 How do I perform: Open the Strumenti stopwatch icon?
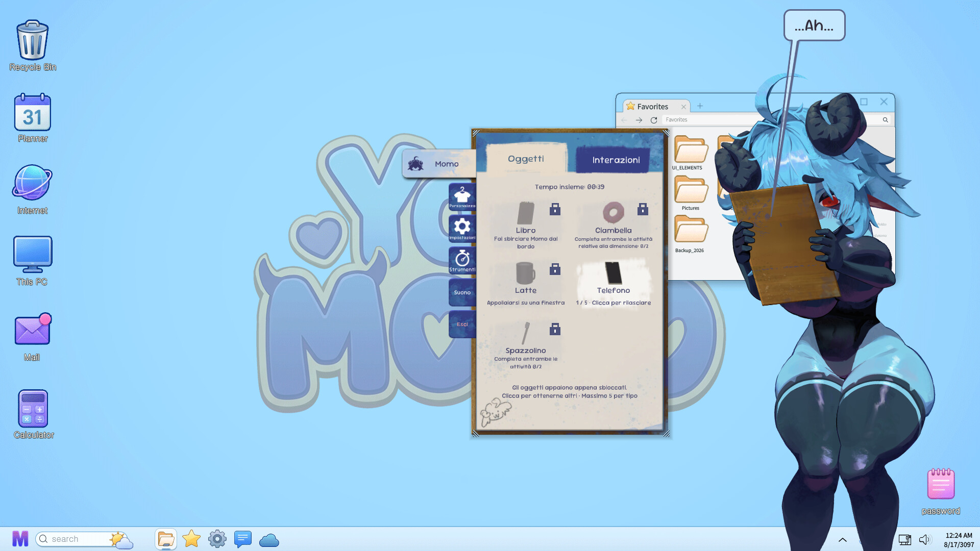click(462, 260)
